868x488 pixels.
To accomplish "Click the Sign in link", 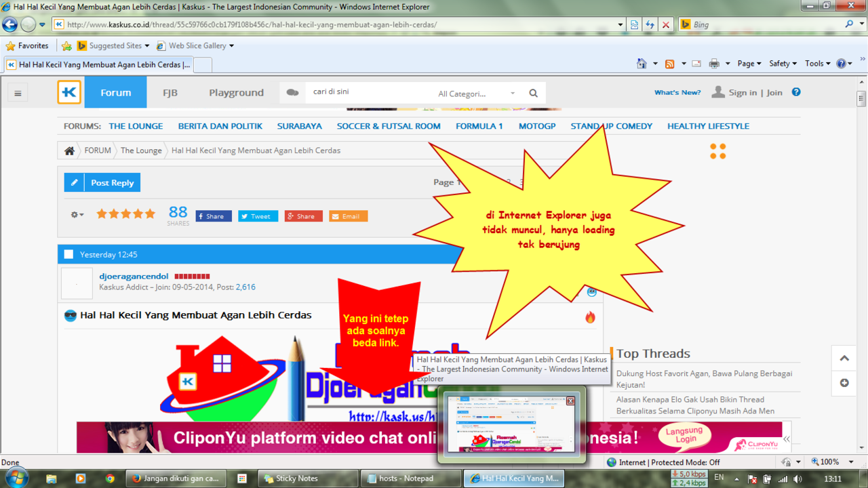I will coord(743,93).
